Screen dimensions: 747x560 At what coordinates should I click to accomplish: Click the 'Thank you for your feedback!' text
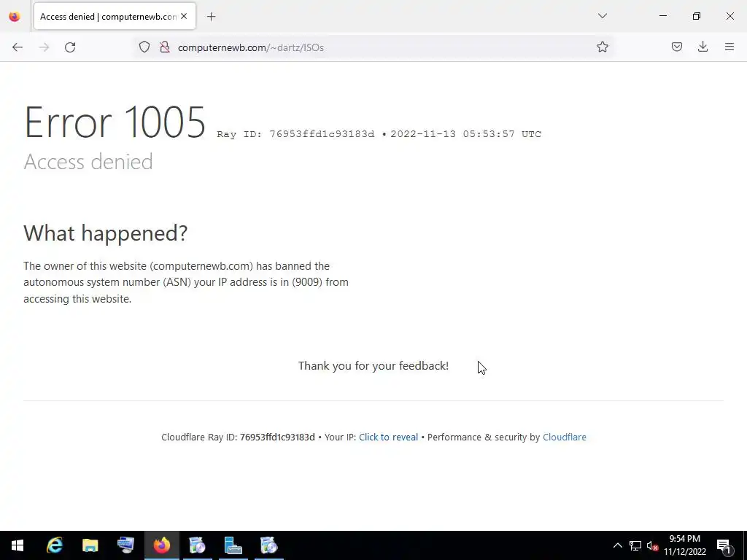[373, 366]
